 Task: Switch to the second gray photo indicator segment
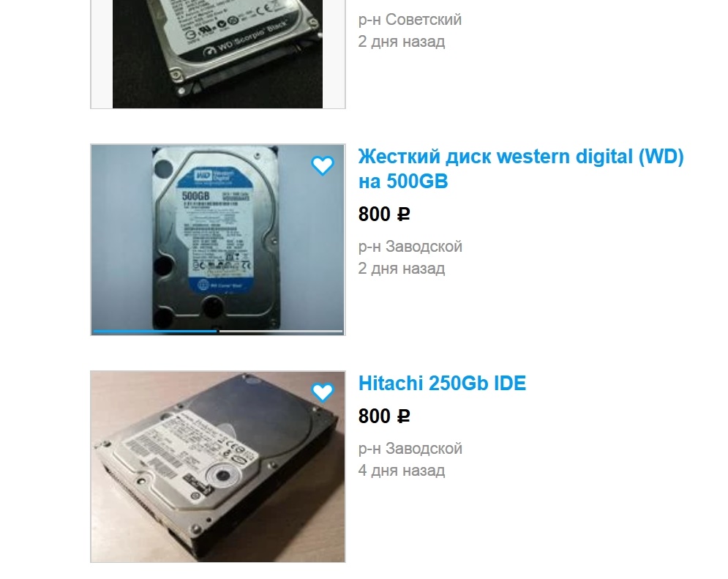click(281, 331)
